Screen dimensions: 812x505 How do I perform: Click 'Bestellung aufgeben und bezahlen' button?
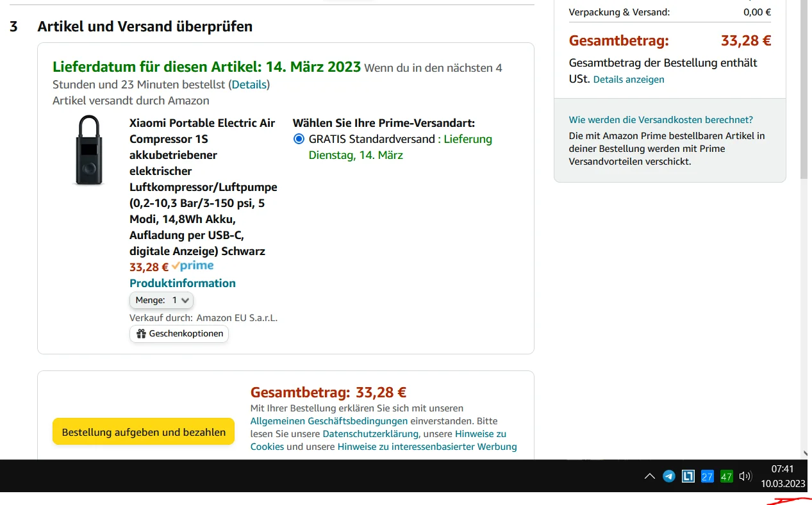[x=144, y=432]
